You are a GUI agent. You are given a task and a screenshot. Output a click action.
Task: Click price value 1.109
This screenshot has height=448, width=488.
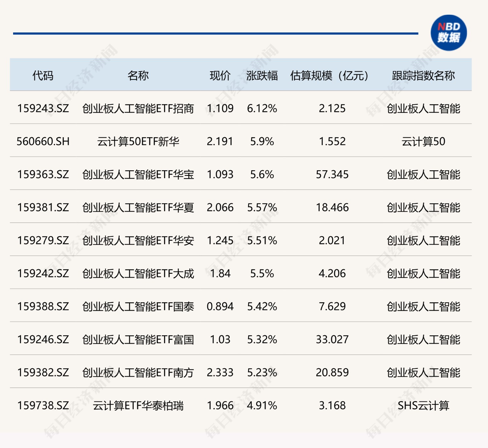tap(220, 108)
